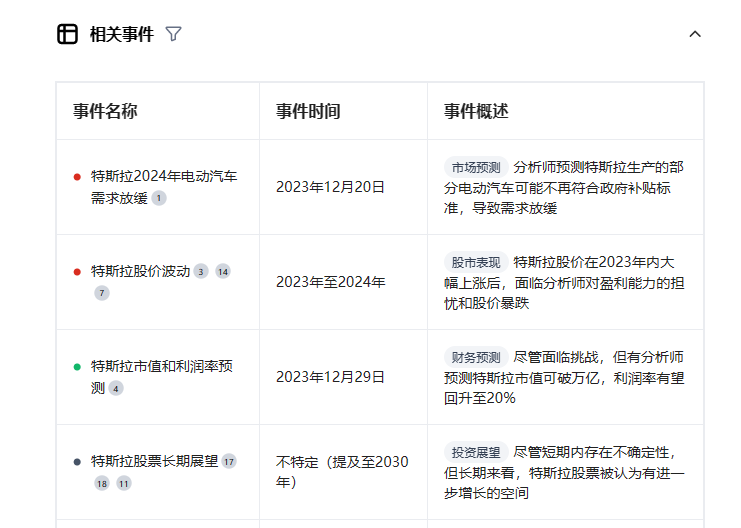Click summary text 面临分析师对盈利能力的担忧
This screenshot has height=528, width=741.
564,293
